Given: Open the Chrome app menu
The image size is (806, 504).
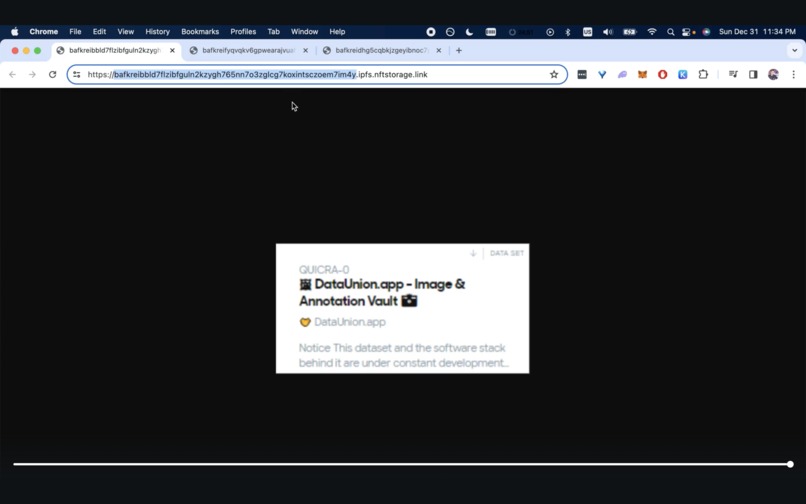Looking at the screenshot, I should [x=44, y=32].
